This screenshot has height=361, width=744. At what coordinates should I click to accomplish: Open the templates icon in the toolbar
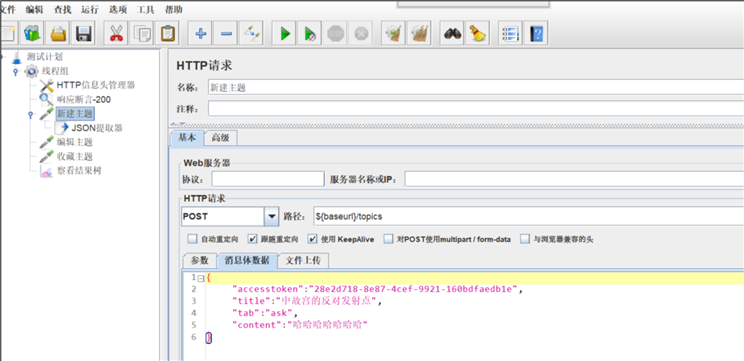click(32, 33)
